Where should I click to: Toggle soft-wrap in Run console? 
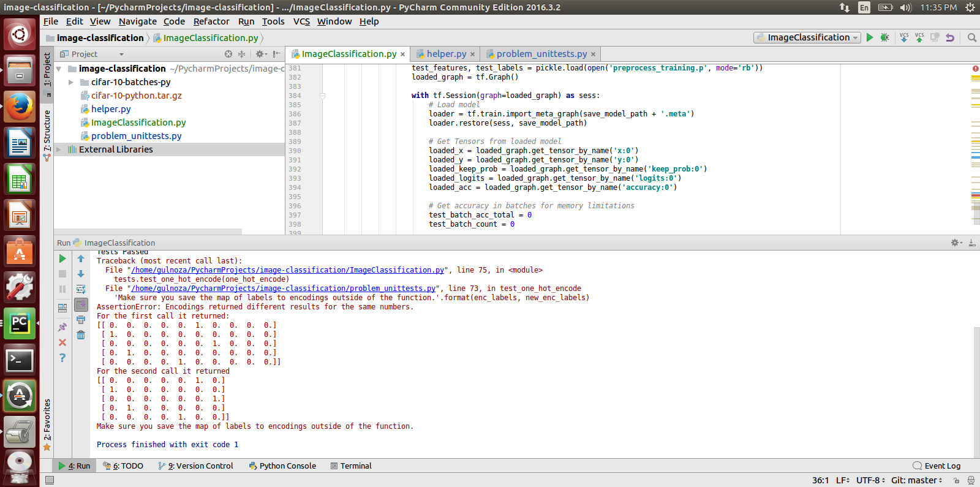[81, 289]
